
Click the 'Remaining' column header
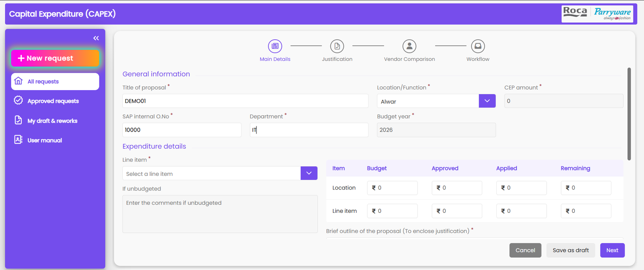click(x=575, y=168)
